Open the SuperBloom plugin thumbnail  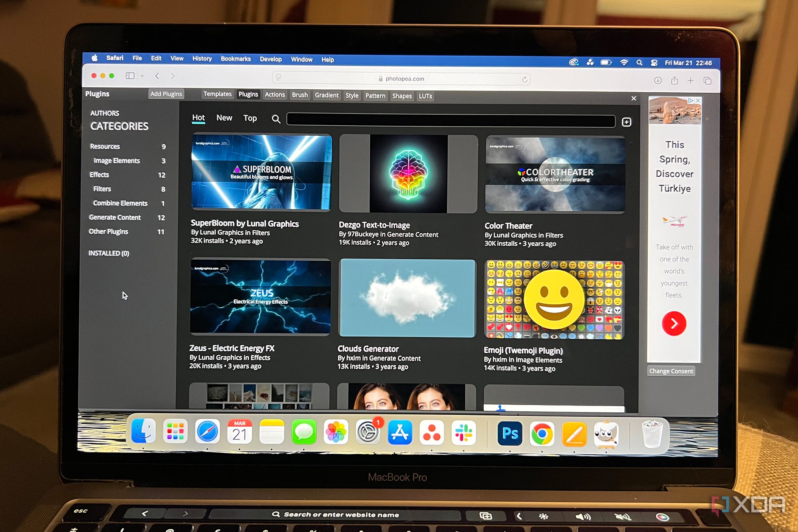click(261, 172)
